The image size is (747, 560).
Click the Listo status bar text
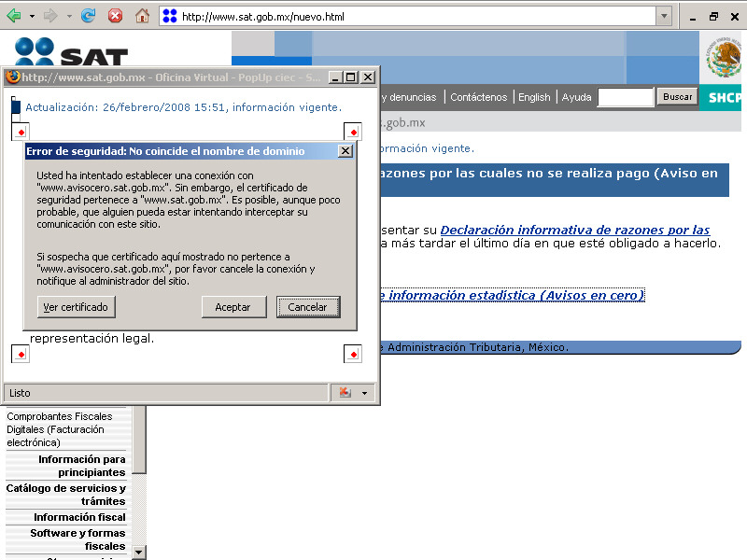click(20, 393)
